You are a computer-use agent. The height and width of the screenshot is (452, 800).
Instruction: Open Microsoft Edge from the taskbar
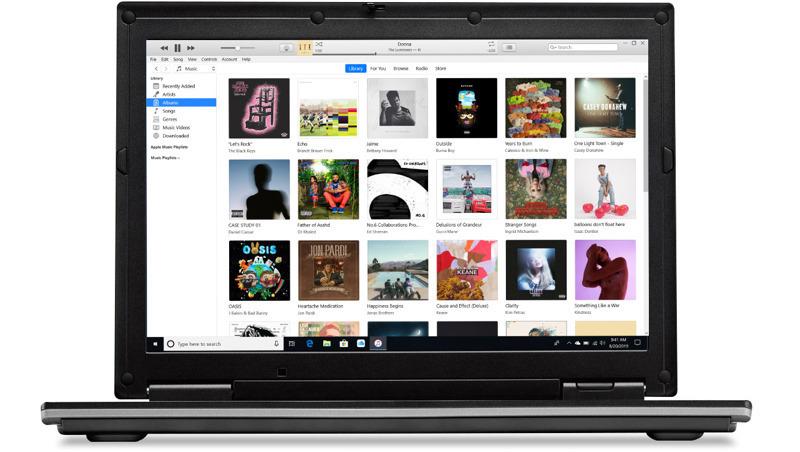point(310,343)
